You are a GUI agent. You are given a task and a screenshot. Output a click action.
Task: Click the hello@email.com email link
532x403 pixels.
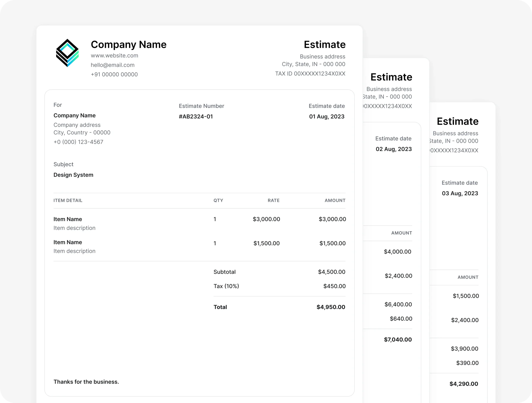tap(113, 65)
